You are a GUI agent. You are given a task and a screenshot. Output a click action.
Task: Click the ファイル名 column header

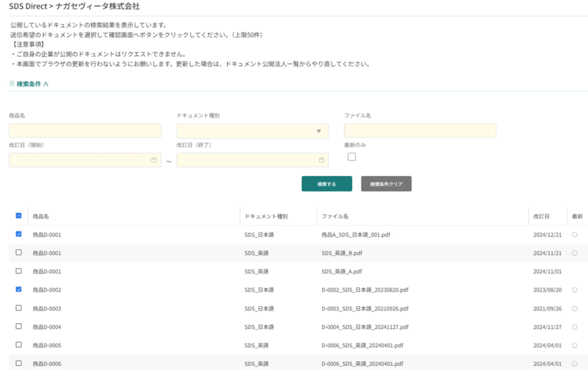(335, 216)
